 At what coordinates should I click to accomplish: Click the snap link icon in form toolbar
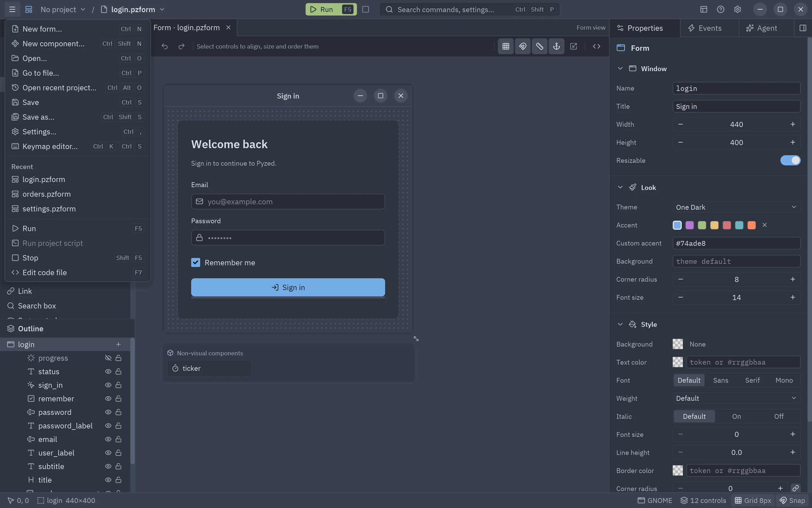[522, 46]
